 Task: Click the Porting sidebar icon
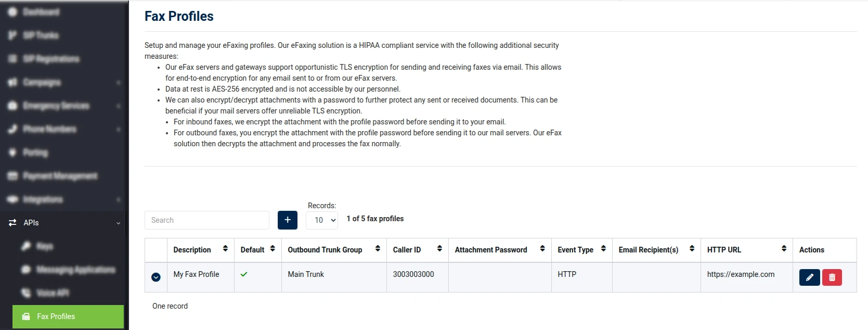pos(12,152)
